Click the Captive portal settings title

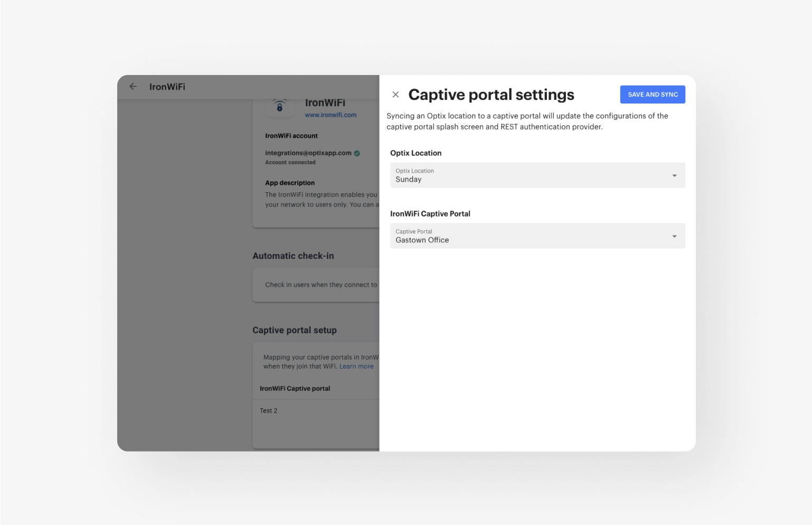(x=491, y=95)
